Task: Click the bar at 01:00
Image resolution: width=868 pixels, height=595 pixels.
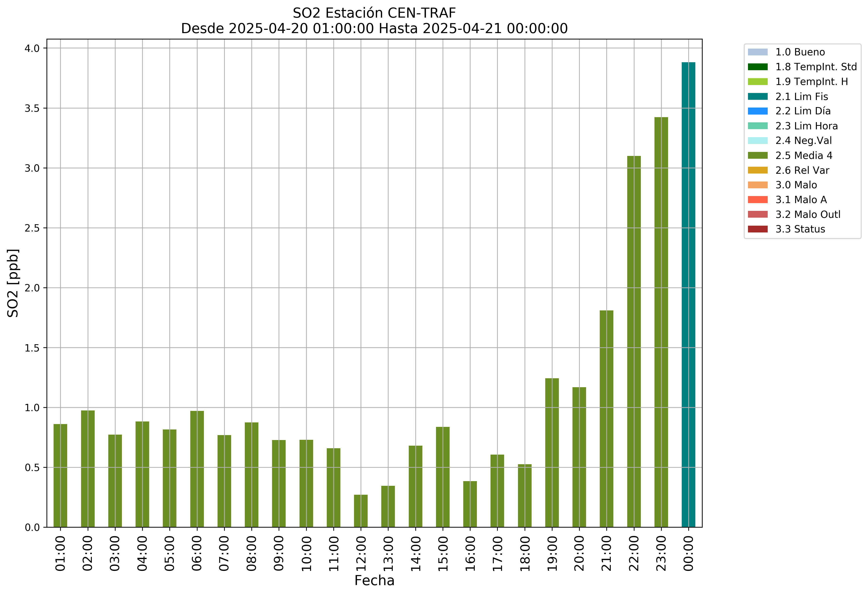Action: 61,476
